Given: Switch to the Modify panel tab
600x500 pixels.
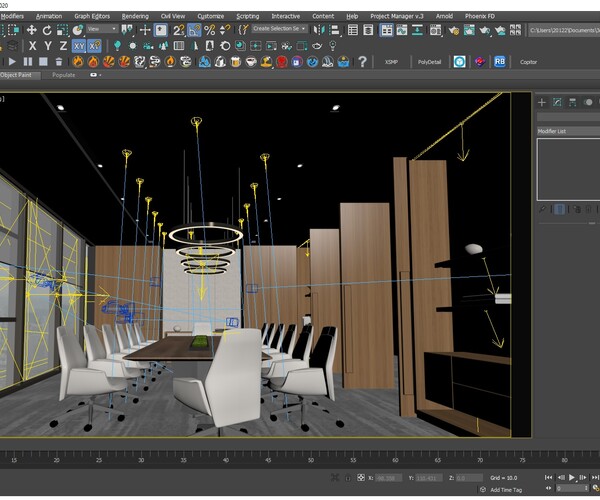Looking at the screenshot, I should [x=557, y=102].
